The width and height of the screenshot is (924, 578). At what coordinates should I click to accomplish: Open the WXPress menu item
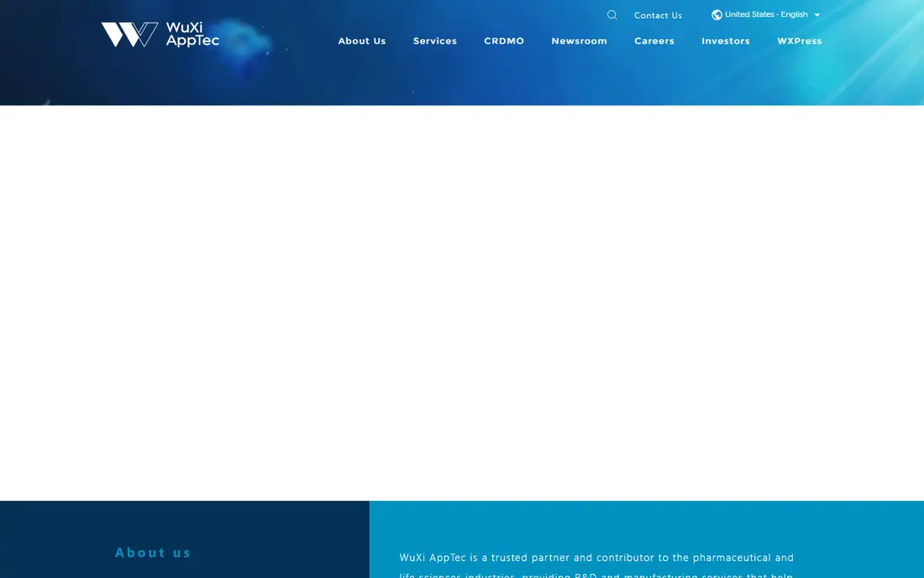point(799,40)
